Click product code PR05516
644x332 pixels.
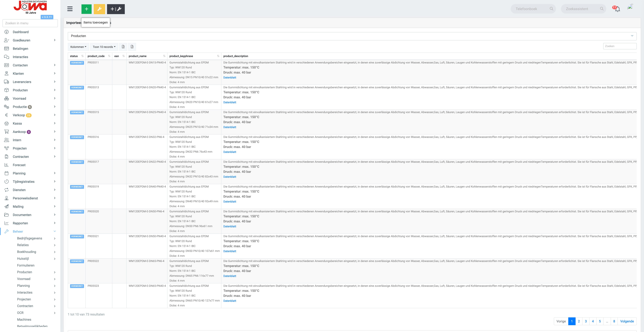coord(93,137)
